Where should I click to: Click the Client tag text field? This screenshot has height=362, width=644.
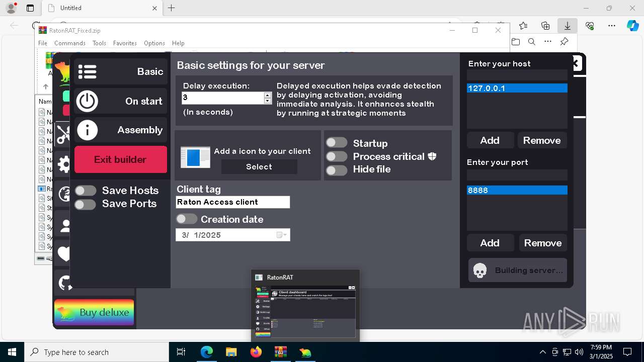(233, 202)
